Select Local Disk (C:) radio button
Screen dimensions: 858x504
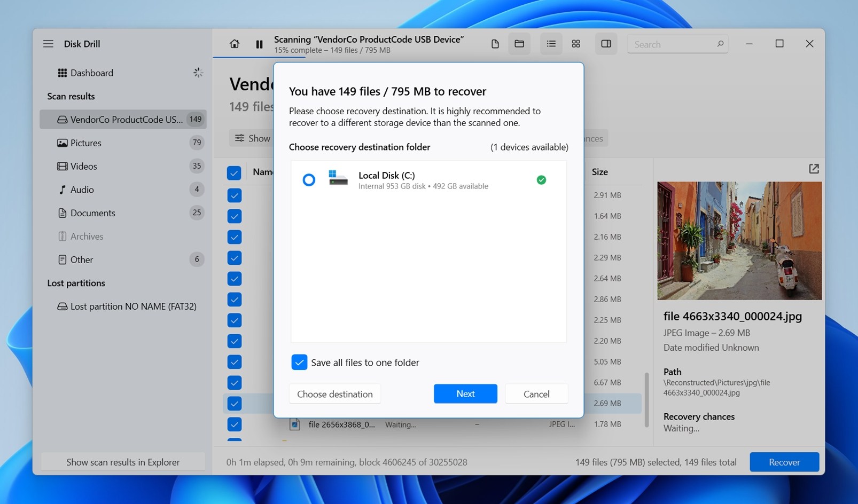[x=309, y=180]
